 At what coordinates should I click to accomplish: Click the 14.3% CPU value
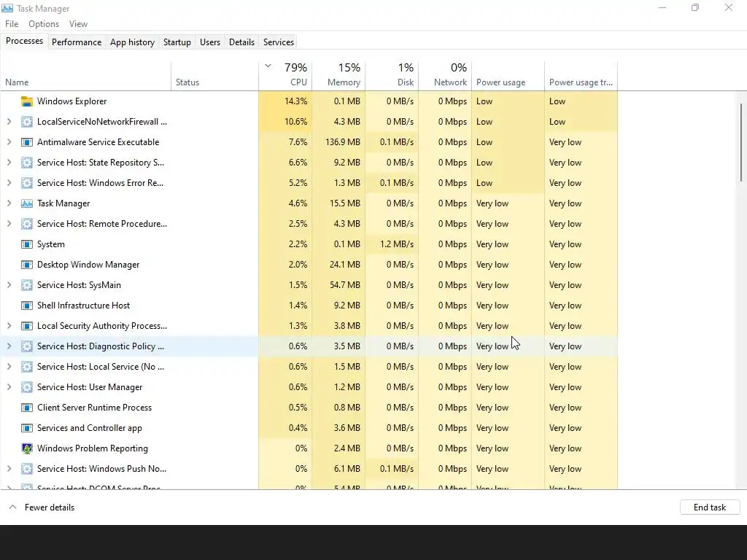pos(296,101)
